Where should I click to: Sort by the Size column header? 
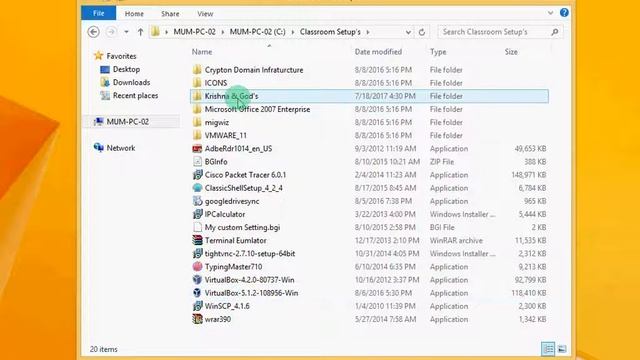point(511,52)
